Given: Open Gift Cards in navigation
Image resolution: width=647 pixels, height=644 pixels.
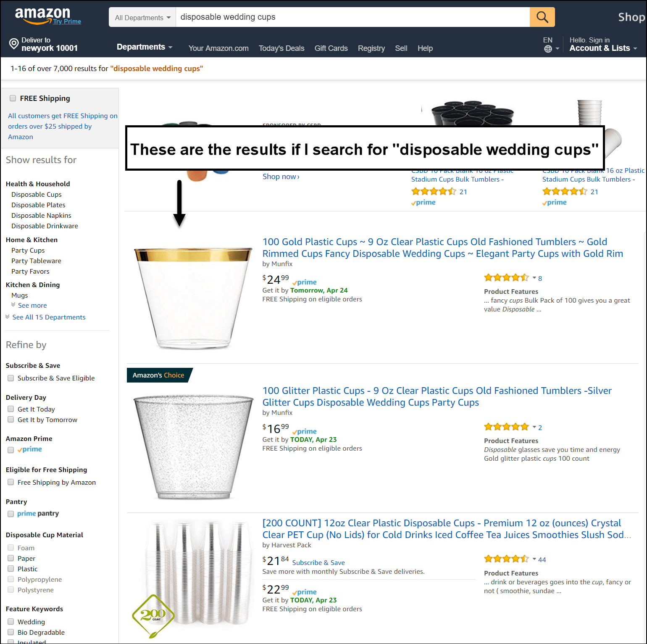Looking at the screenshot, I should [x=331, y=48].
